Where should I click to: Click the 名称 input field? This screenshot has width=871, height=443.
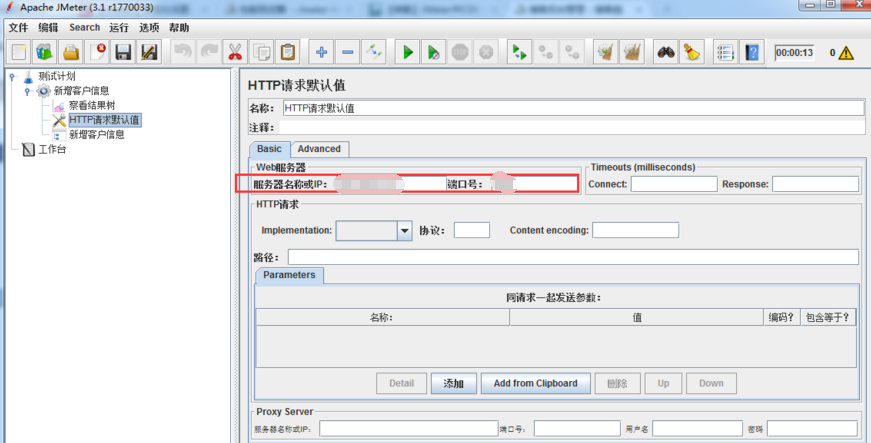pos(573,108)
